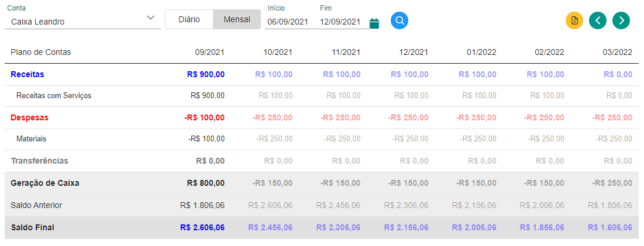This screenshot has width=644, height=246.
Task: Click the 02/2022 column header
Action: pyautogui.click(x=550, y=52)
